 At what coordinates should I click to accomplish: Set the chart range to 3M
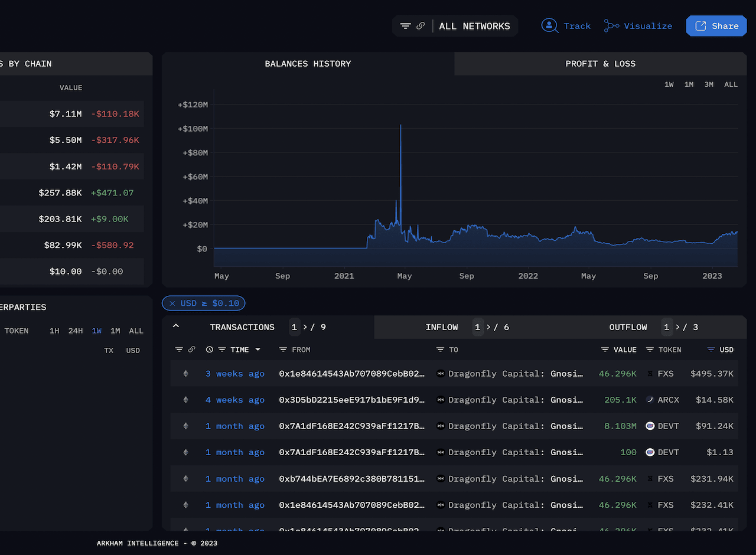pyautogui.click(x=709, y=84)
